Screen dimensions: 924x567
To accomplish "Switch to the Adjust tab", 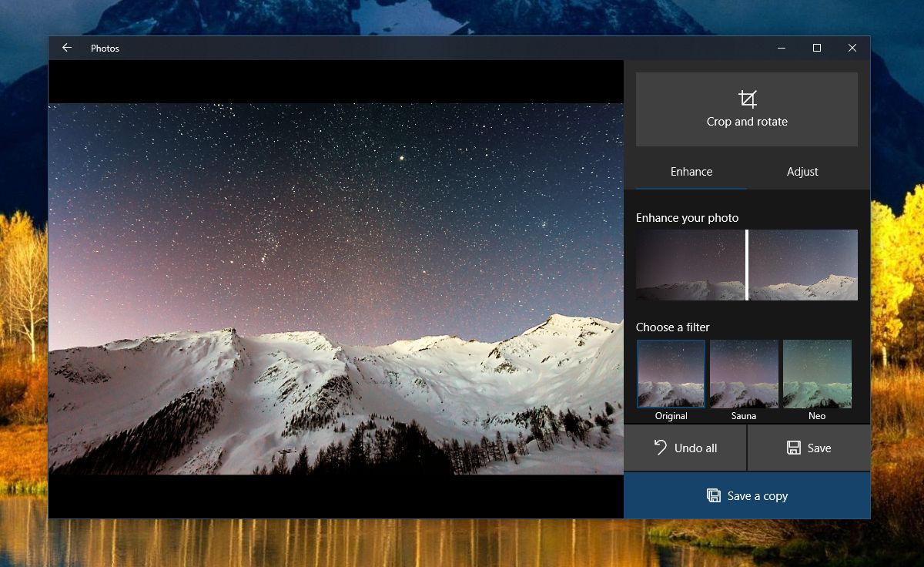I will 802,172.
